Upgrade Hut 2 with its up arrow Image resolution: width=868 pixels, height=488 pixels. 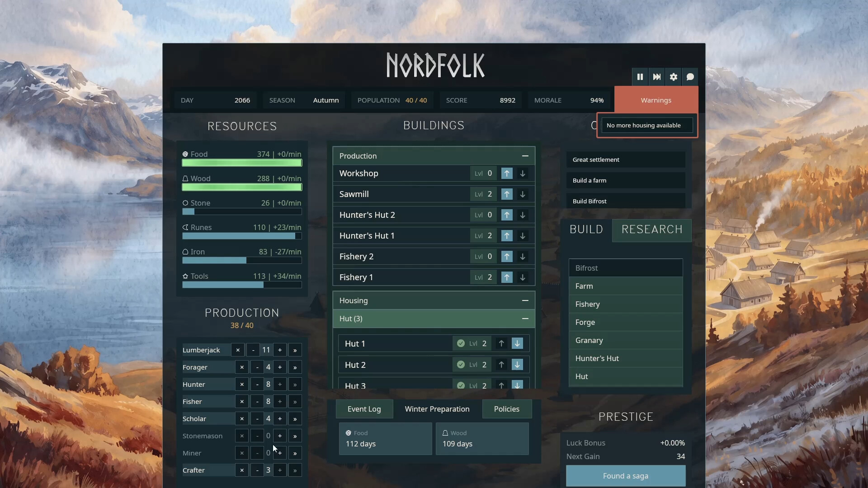501,365
